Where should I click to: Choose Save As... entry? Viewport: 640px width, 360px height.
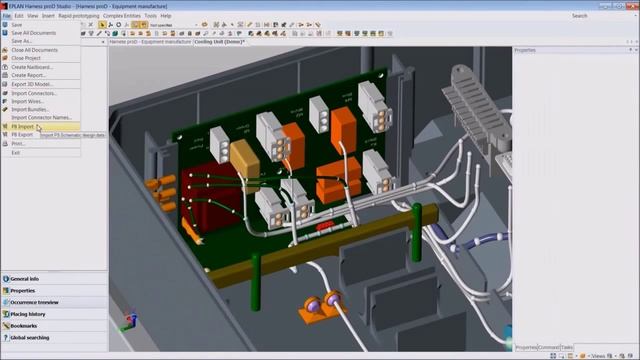[x=41, y=41]
